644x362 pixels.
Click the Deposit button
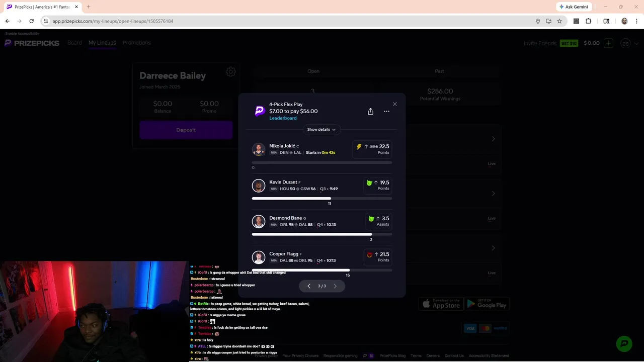[186, 130]
